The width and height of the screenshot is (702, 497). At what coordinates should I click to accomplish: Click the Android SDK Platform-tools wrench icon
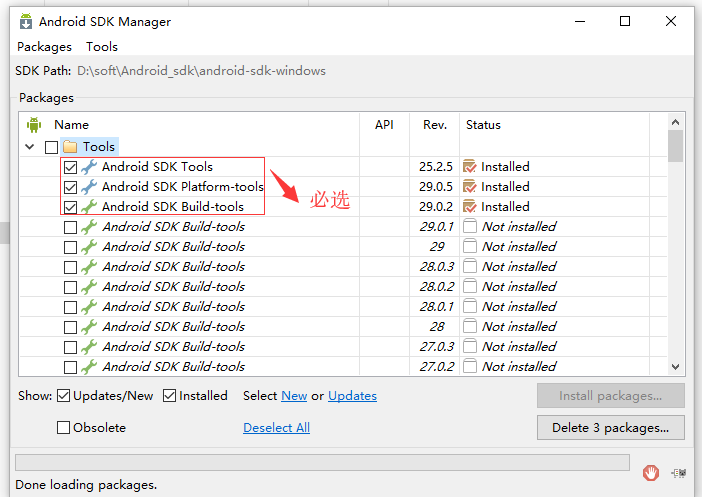[x=89, y=187]
